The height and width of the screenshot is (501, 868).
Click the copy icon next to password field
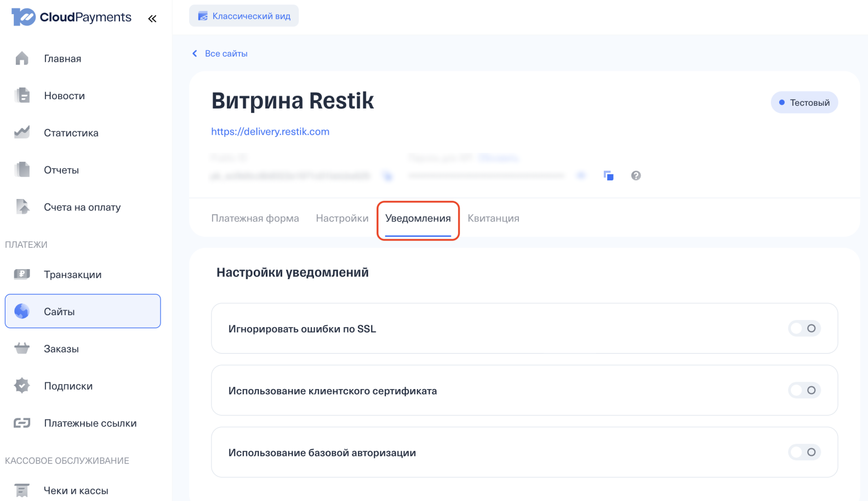pyautogui.click(x=608, y=175)
